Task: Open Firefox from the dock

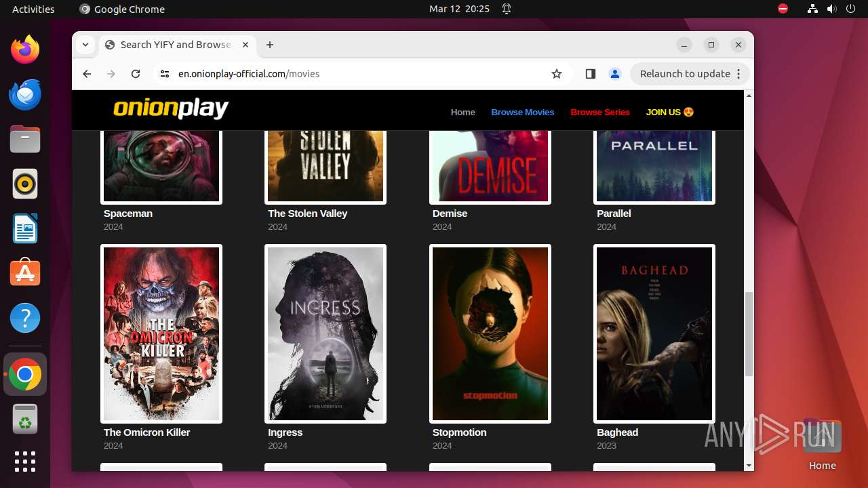Action: tap(25, 49)
